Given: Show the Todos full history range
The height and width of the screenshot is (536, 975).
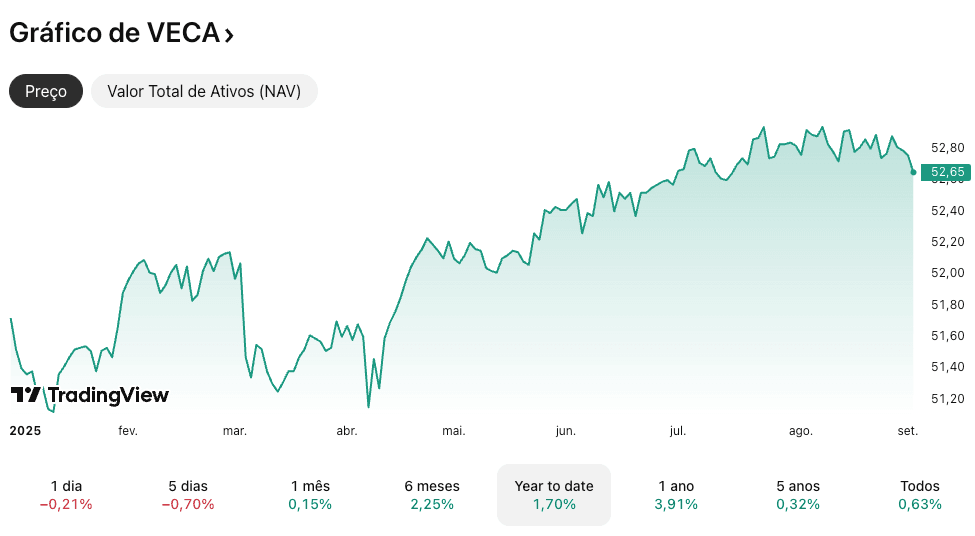Looking at the screenshot, I should pos(920,495).
